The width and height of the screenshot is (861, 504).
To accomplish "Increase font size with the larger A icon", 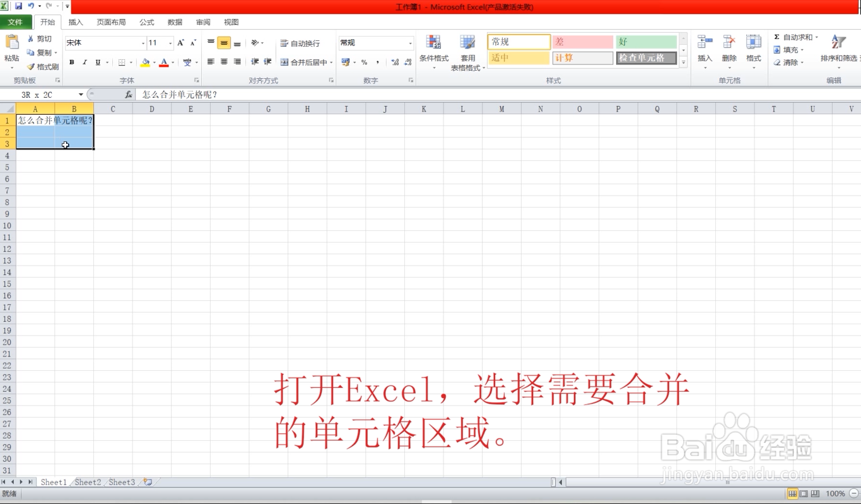I will coord(181,43).
